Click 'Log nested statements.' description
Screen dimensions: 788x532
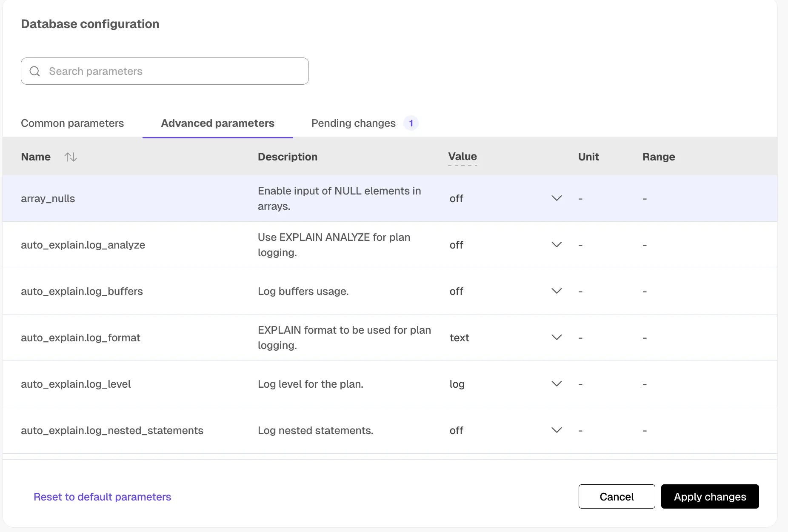pos(316,431)
